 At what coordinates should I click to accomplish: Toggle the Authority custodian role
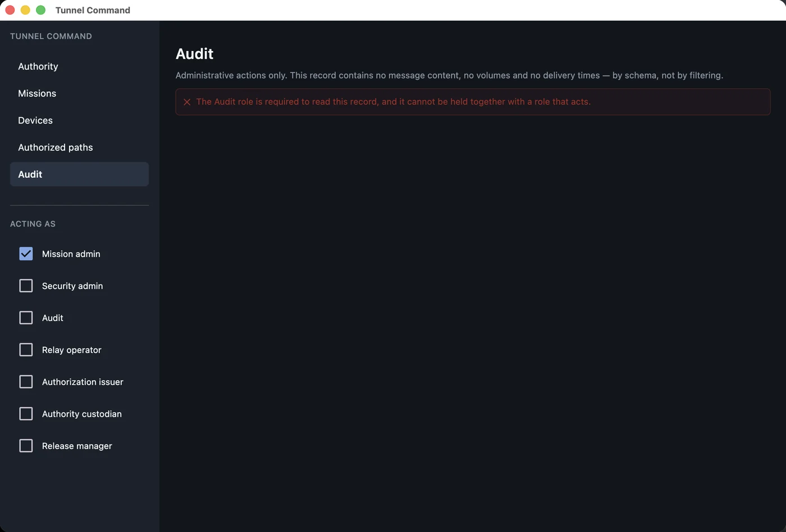click(x=26, y=414)
